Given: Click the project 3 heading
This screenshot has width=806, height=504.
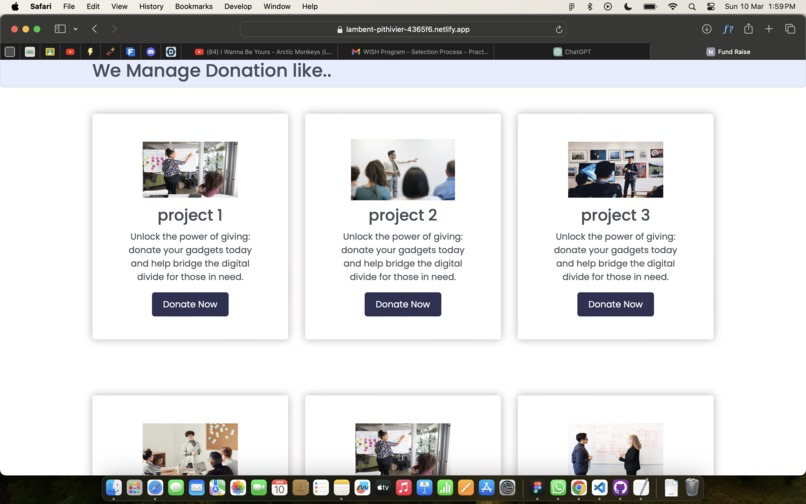Looking at the screenshot, I should click(x=615, y=215).
